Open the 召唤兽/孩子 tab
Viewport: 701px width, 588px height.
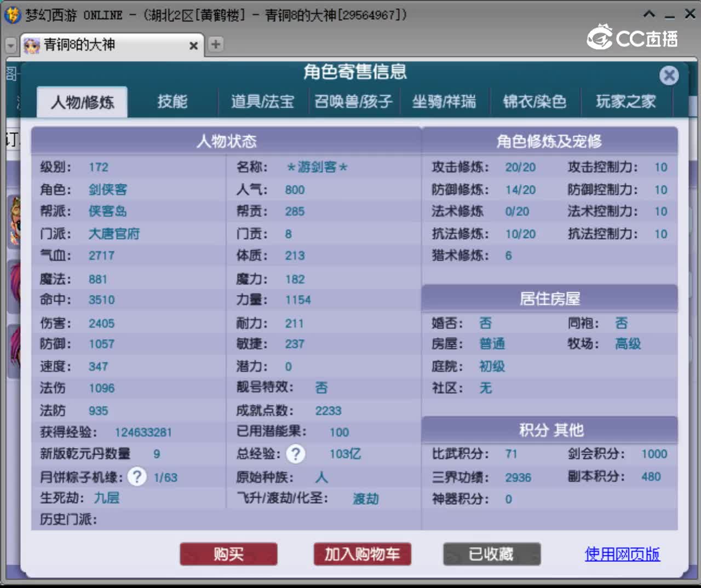click(353, 101)
